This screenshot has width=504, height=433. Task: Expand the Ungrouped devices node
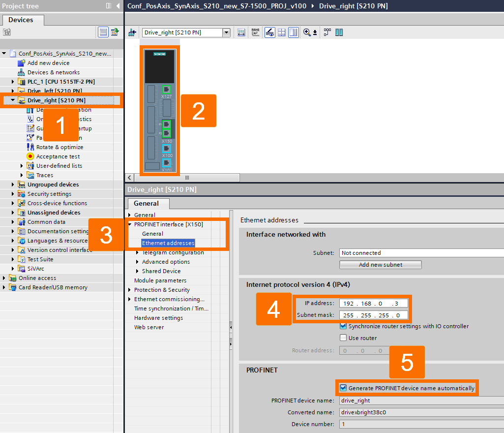pos(12,185)
